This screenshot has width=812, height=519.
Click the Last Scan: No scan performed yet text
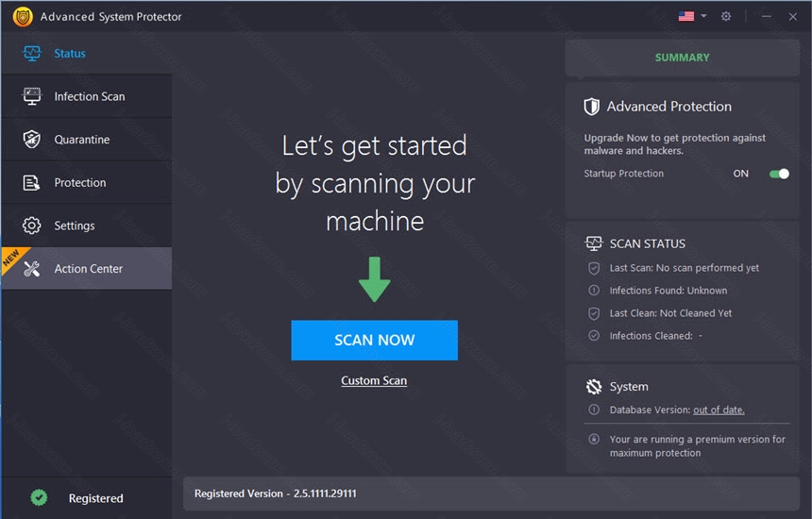point(685,268)
